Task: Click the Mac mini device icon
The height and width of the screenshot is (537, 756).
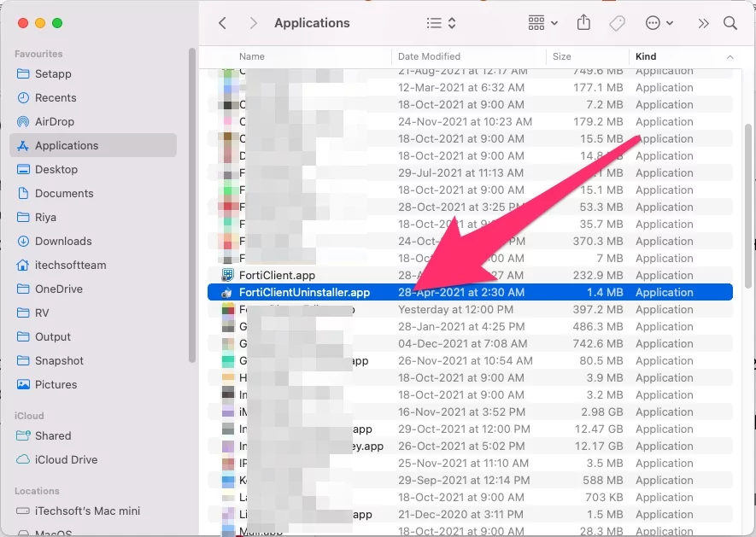Action: [x=23, y=511]
